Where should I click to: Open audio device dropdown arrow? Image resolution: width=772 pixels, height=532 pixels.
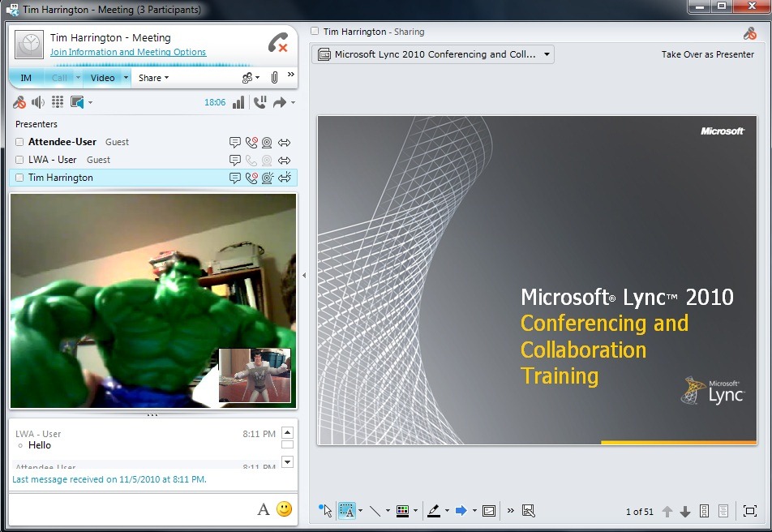click(x=90, y=102)
